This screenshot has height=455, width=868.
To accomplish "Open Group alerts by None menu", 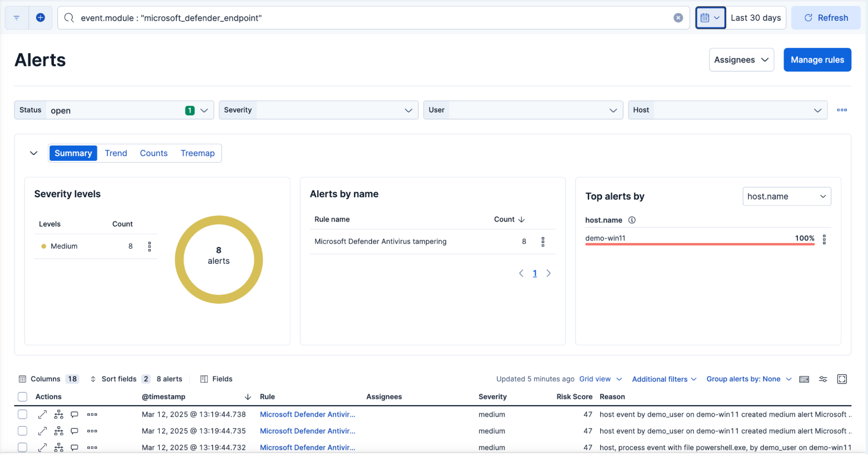I will [749, 379].
